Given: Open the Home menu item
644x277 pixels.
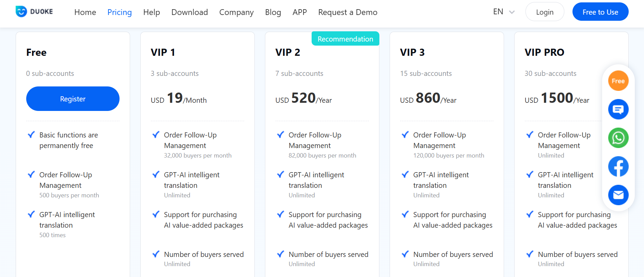Looking at the screenshot, I should point(85,12).
